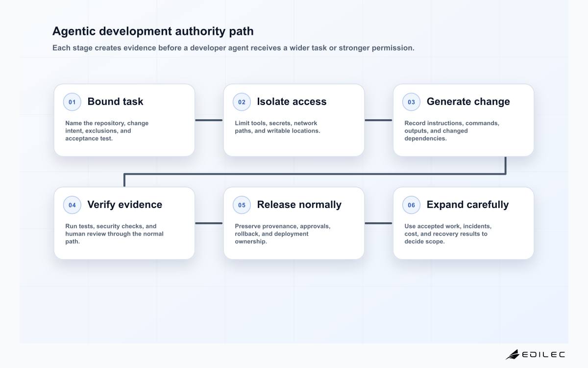Viewport: 588px width, 368px height.
Task: Select the 'Isolate access' heading
Action: (292, 102)
